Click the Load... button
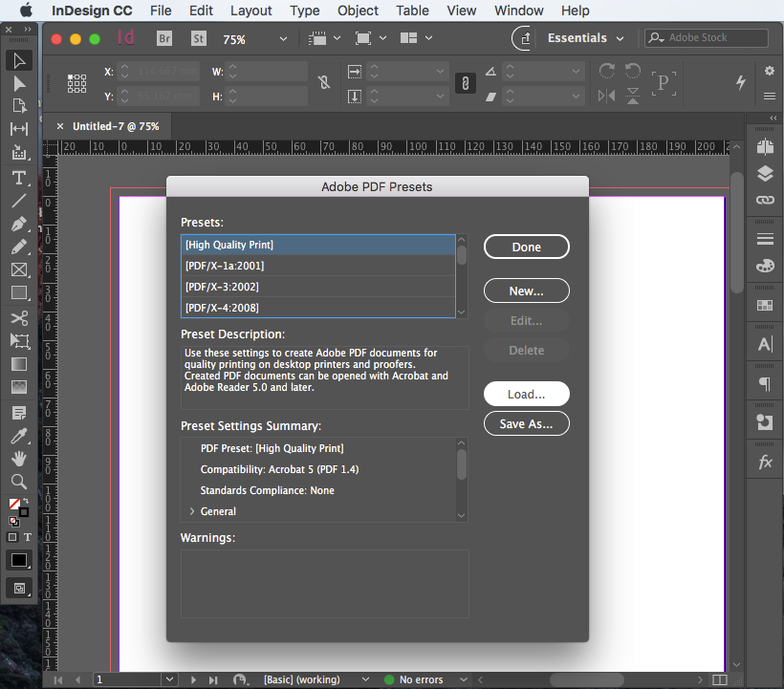Viewport: 784px width, 689px height. pos(527,395)
